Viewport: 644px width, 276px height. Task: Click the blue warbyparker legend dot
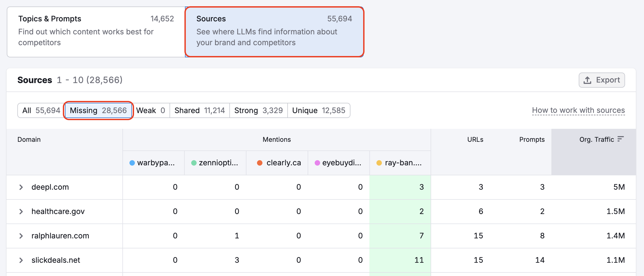(132, 163)
